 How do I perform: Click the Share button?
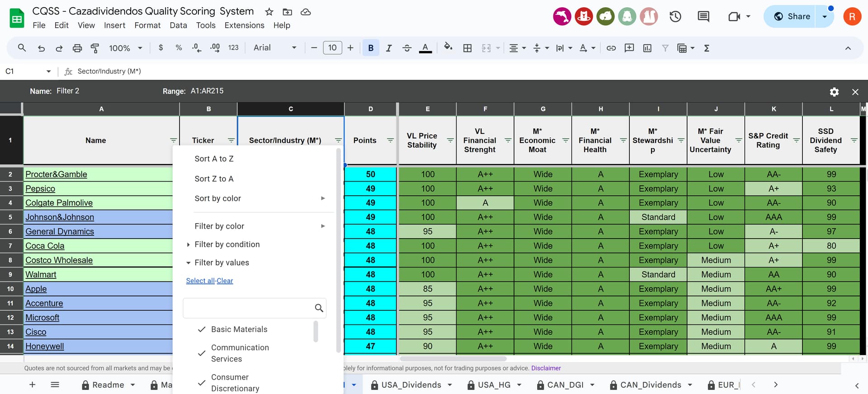pos(791,17)
